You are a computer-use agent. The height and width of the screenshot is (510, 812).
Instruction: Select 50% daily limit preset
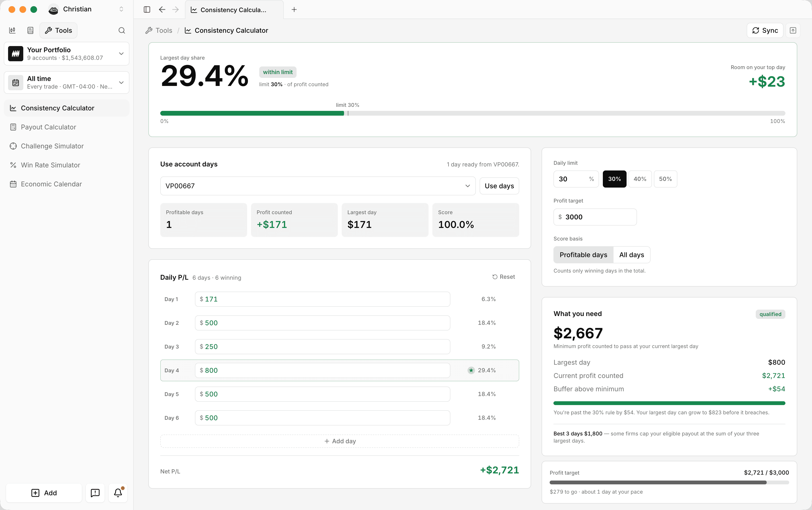tap(665, 179)
